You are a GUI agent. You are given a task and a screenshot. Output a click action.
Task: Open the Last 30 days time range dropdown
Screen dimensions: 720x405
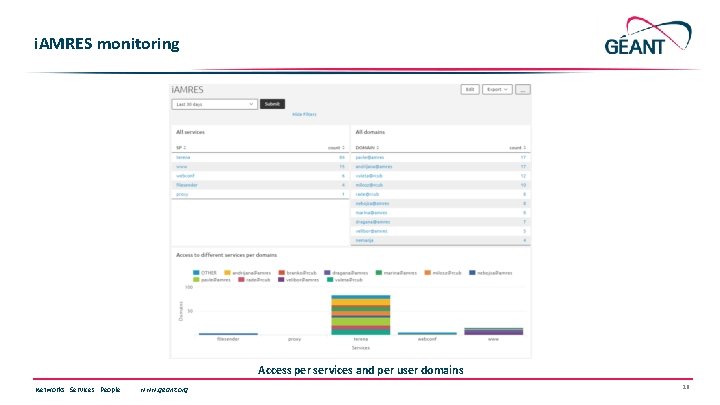(x=214, y=104)
